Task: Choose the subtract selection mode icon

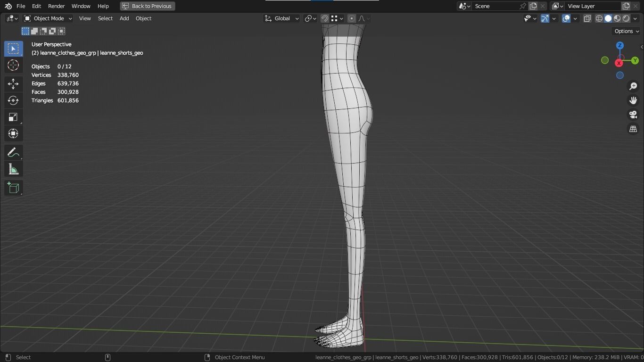Action: pos(43,31)
